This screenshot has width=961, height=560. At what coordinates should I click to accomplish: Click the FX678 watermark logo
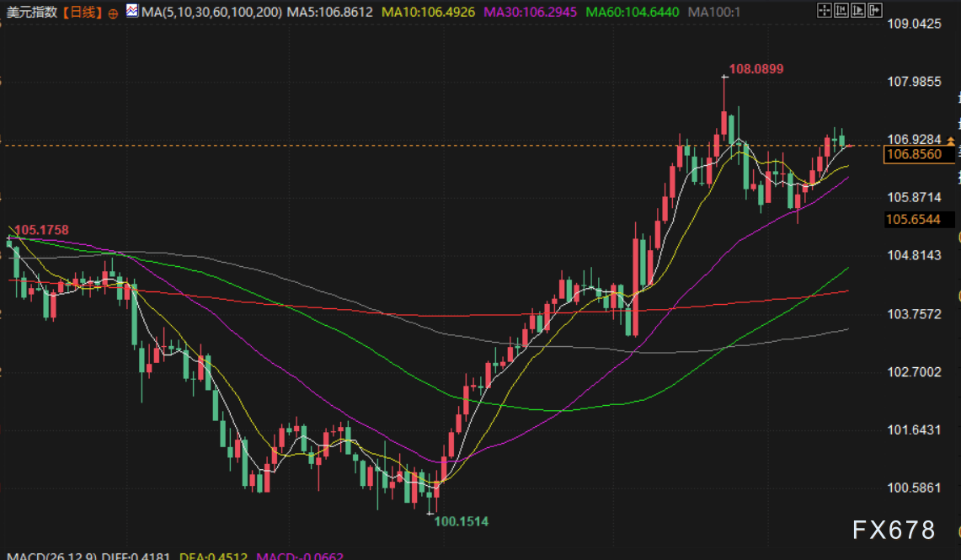point(894,530)
